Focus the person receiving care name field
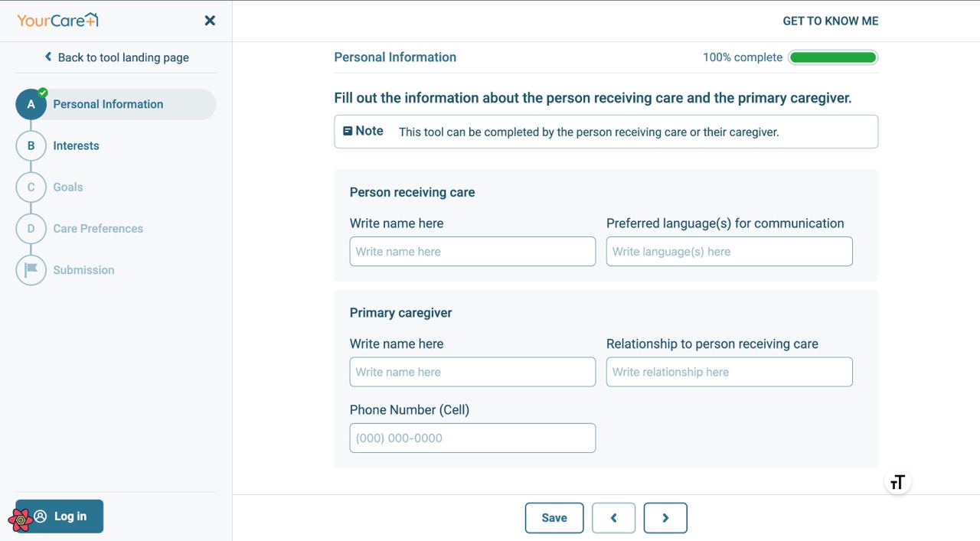This screenshot has width=980, height=541. coord(472,252)
